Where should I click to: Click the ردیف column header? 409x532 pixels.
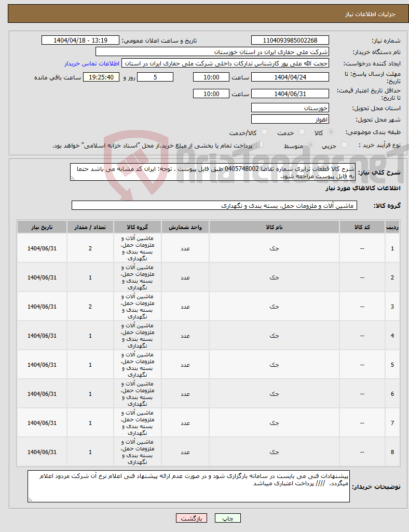point(392,227)
